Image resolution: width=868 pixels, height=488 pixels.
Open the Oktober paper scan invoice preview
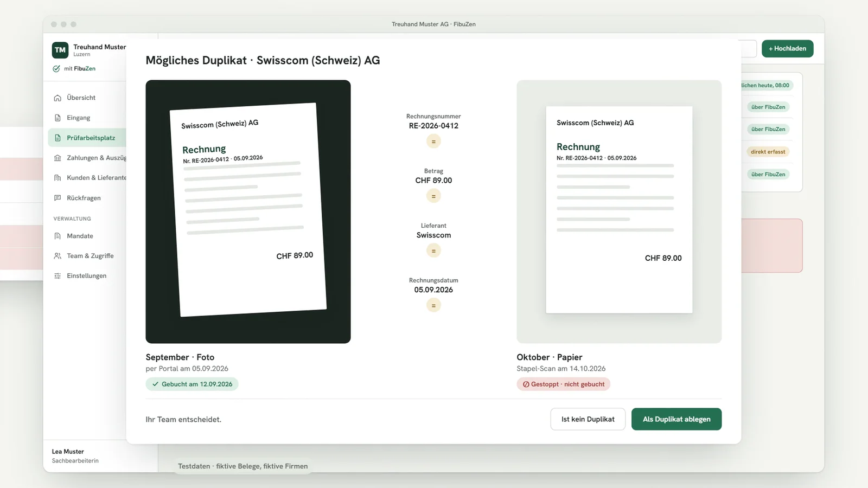click(x=619, y=212)
